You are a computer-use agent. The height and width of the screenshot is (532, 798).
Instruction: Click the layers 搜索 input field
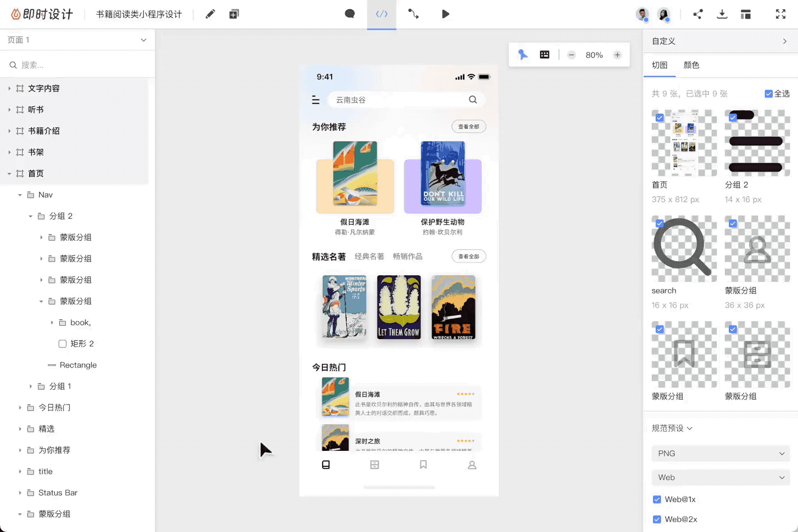tap(78, 65)
